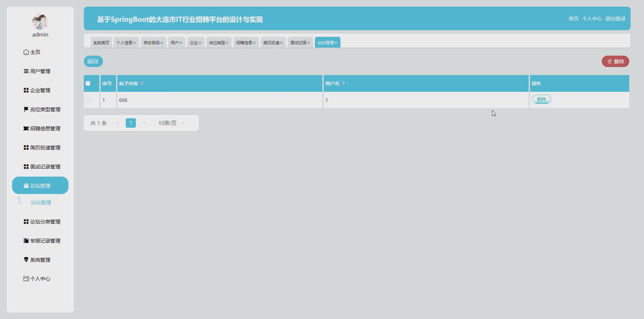Click the red 删除 batch delete button

click(x=615, y=61)
